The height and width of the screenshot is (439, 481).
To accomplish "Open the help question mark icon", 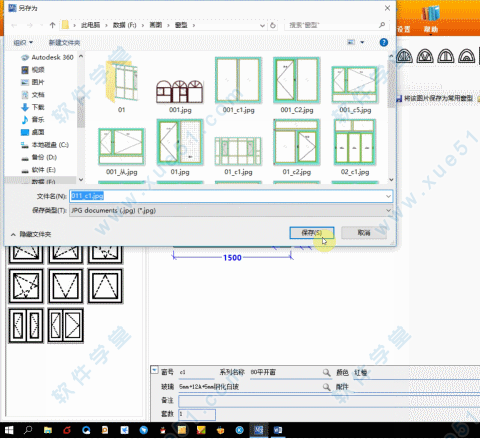I will point(383,42).
